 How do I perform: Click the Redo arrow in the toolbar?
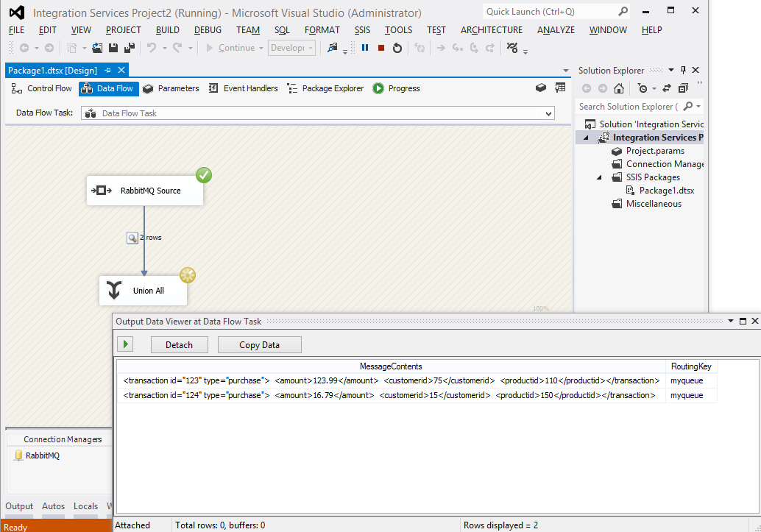click(x=177, y=48)
